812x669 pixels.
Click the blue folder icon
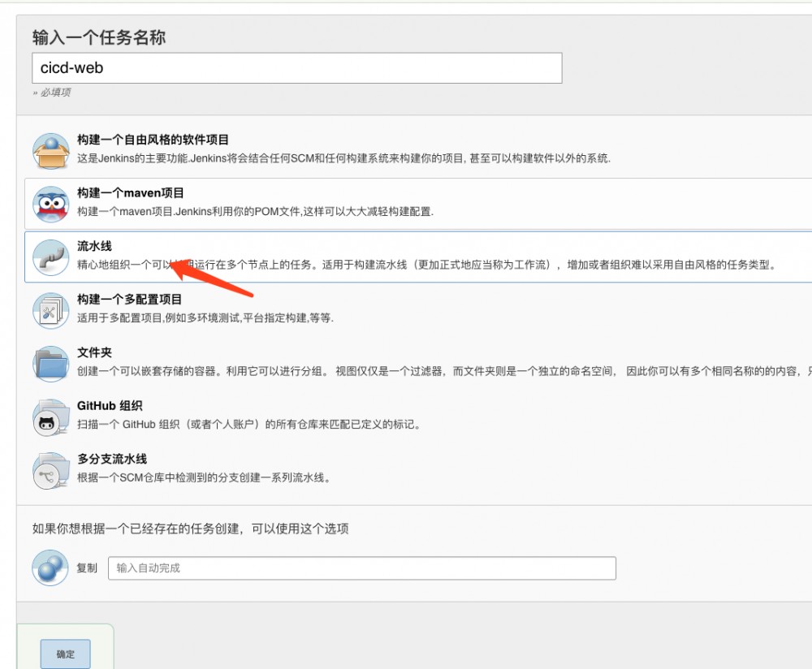point(50,364)
